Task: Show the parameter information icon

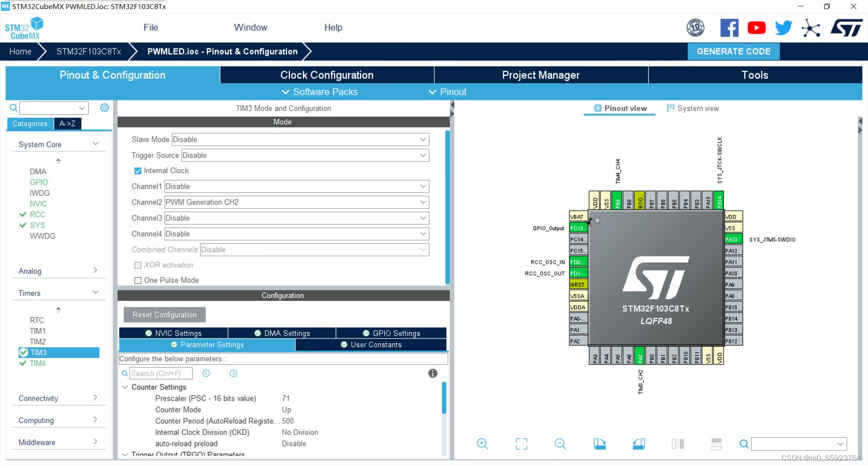Action: (433, 373)
